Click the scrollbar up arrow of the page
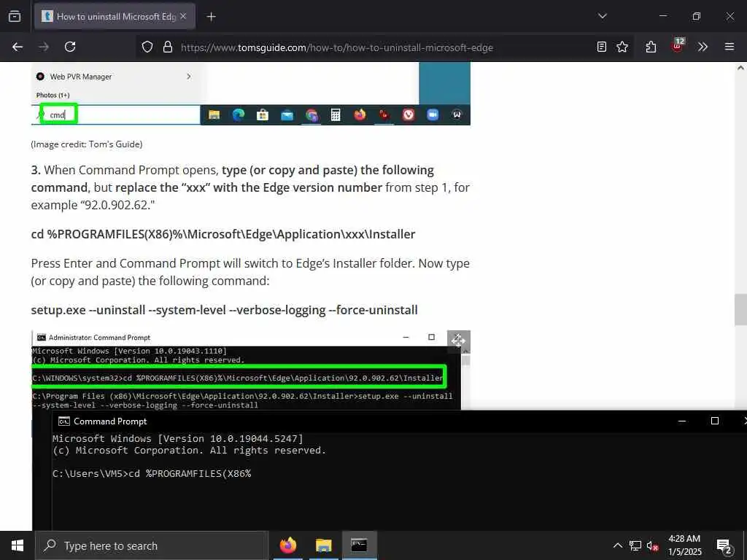This screenshot has width=747, height=560. coord(740,68)
